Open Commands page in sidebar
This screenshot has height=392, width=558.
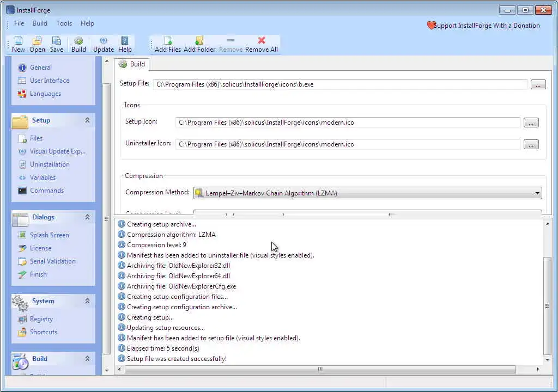tap(40, 191)
